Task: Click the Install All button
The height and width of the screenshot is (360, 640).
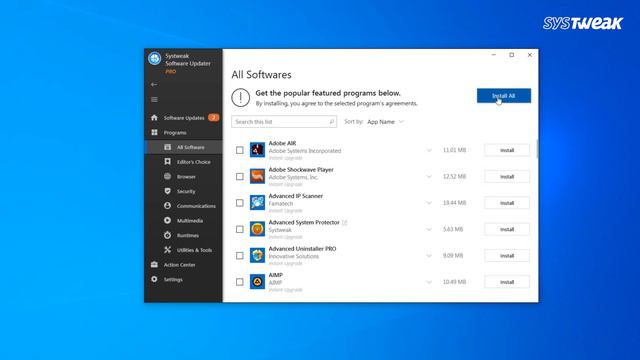Action: coord(504,96)
